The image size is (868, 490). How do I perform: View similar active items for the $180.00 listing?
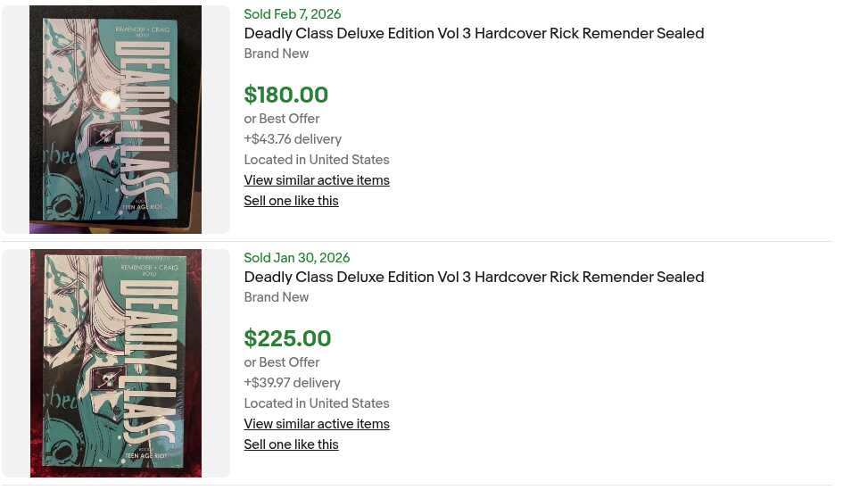(317, 180)
